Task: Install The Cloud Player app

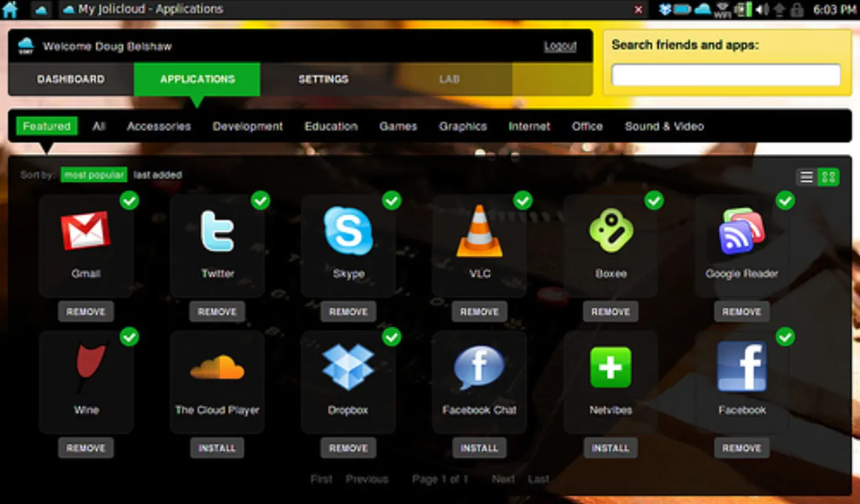Action: pos(217,448)
